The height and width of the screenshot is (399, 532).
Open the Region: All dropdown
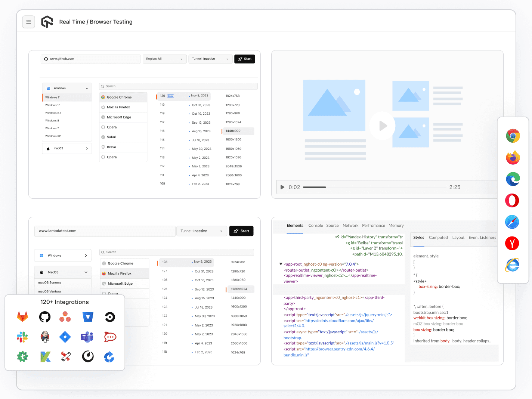[x=164, y=59]
